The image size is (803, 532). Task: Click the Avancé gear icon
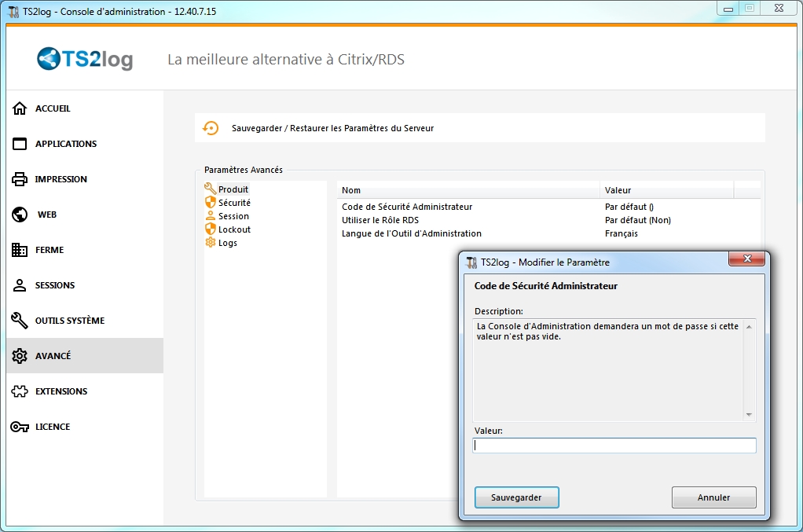pyautogui.click(x=20, y=356)
